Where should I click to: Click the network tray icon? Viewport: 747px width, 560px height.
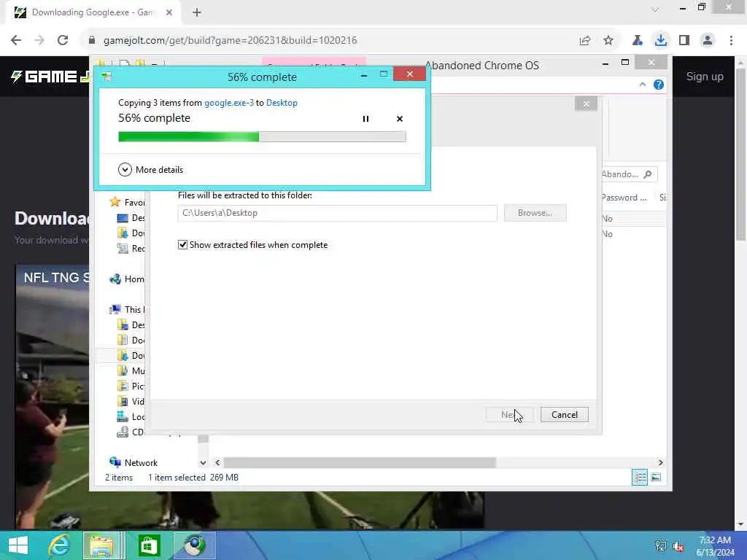660,546
